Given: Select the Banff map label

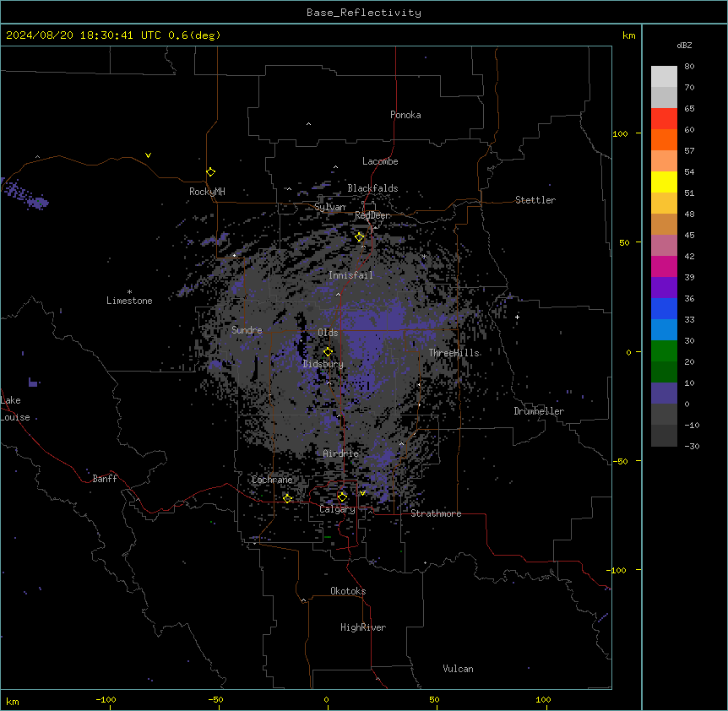Looking at the screenshot, I should 105,479.
